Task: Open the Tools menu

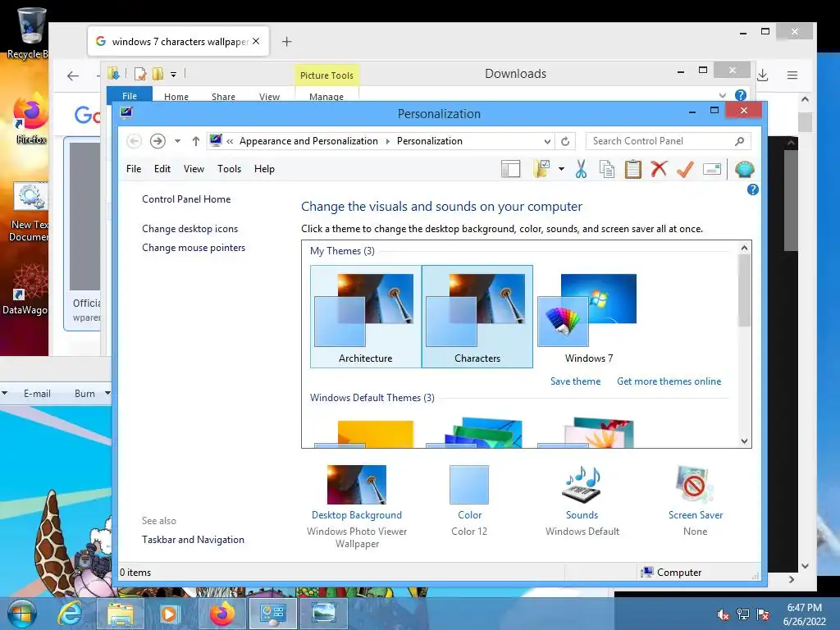Action: (230, 169)
